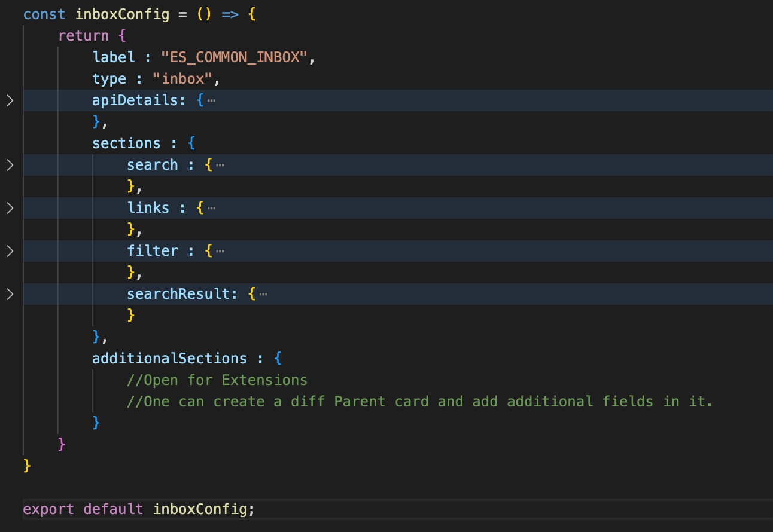Expand the folded apiDetails block chevron

pos(10,100)
